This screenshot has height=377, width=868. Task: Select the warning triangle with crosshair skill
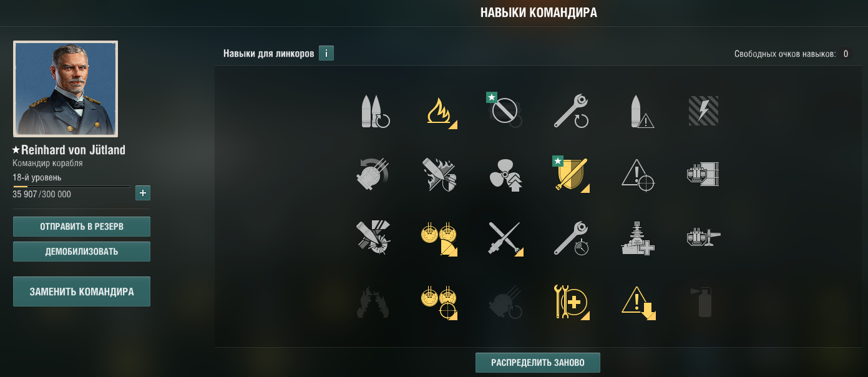click(x=638, y=175)
